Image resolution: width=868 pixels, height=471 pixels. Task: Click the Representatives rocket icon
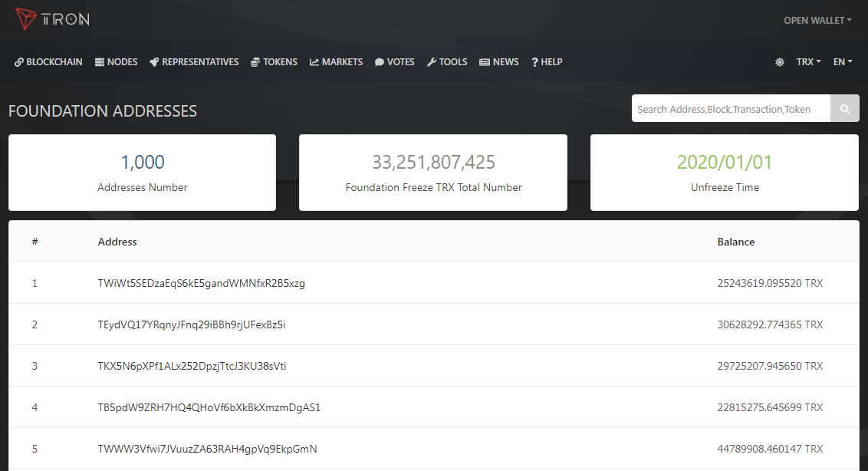point(154,62)
